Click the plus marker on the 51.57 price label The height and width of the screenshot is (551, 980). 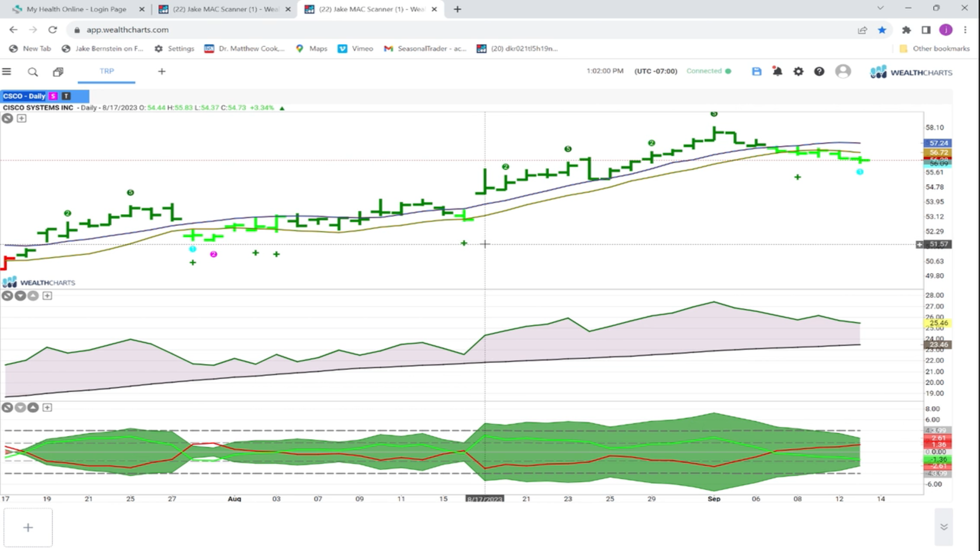919,245
